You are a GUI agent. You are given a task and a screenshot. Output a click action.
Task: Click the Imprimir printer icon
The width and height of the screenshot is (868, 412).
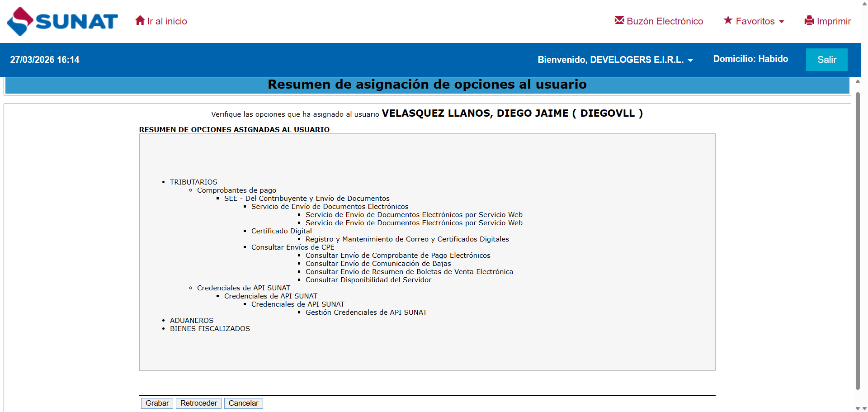tap(809, 21)
